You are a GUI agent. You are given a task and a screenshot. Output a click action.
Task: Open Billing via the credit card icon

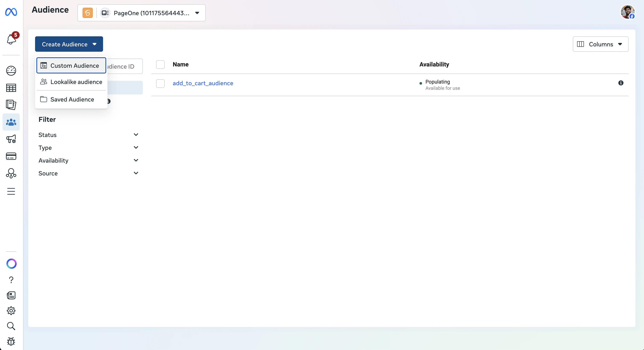pos(11,156)
